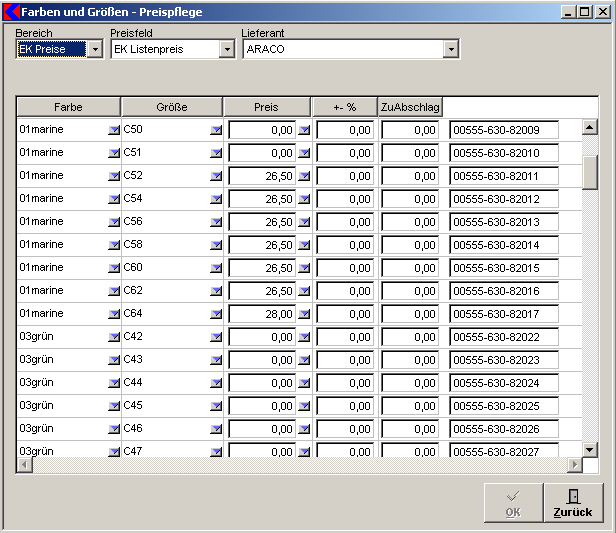The height and width of the screenshot is (533, 616).
Task: Open Farbe picker in row C64
Action: (x=114, y=314)
